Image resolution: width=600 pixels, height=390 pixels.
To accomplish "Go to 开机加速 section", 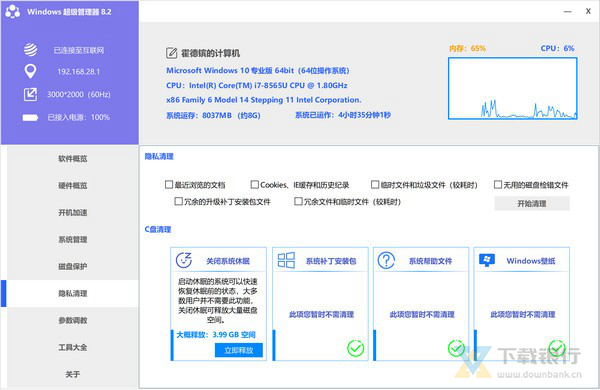I will (73, 212).
